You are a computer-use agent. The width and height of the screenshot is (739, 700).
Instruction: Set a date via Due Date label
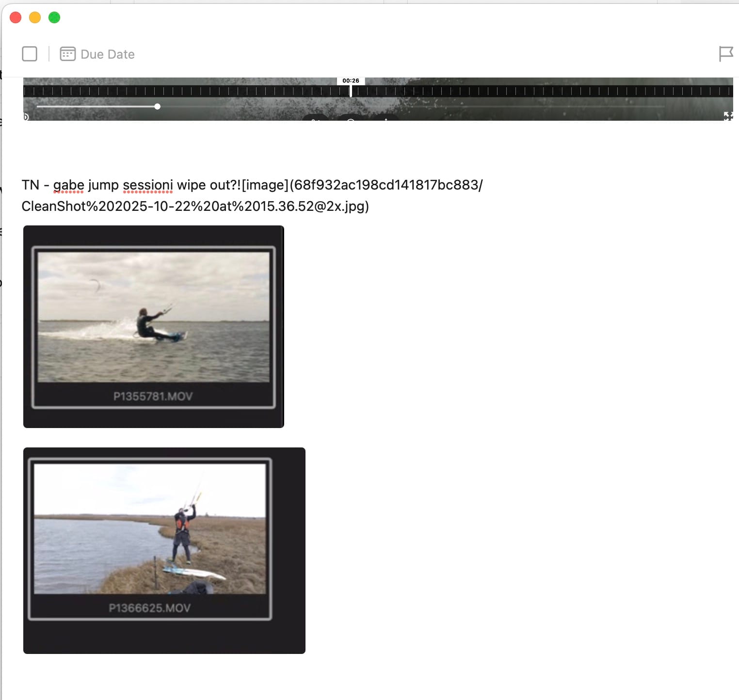pyautogui.click(x=108, y=54)
